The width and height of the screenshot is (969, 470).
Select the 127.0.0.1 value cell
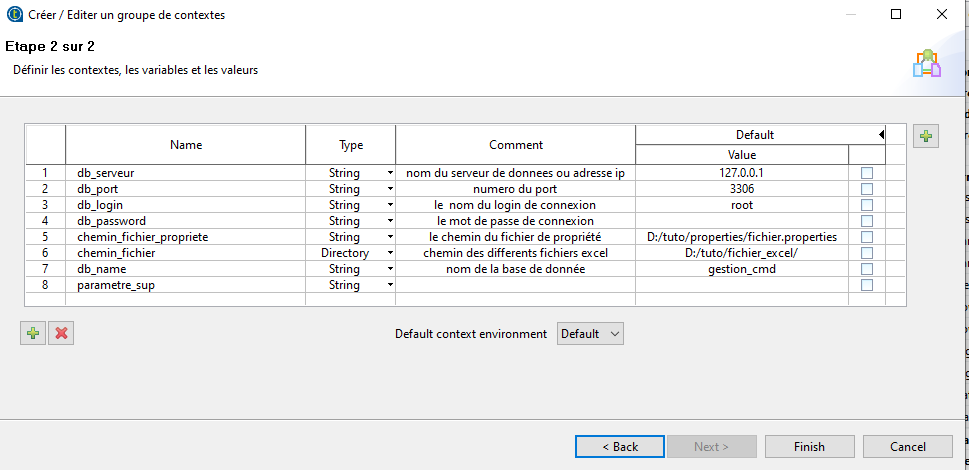(742, 173)
